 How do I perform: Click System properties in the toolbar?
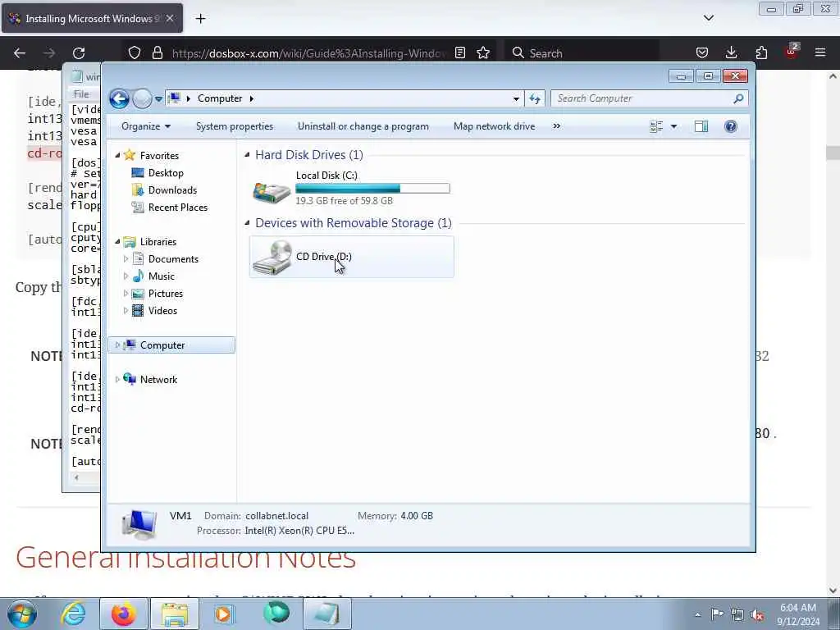coord(235,126)
